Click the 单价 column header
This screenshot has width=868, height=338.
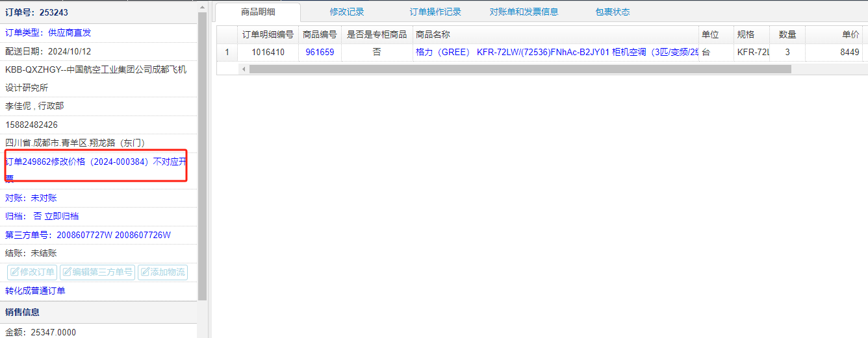click(834, 34)
